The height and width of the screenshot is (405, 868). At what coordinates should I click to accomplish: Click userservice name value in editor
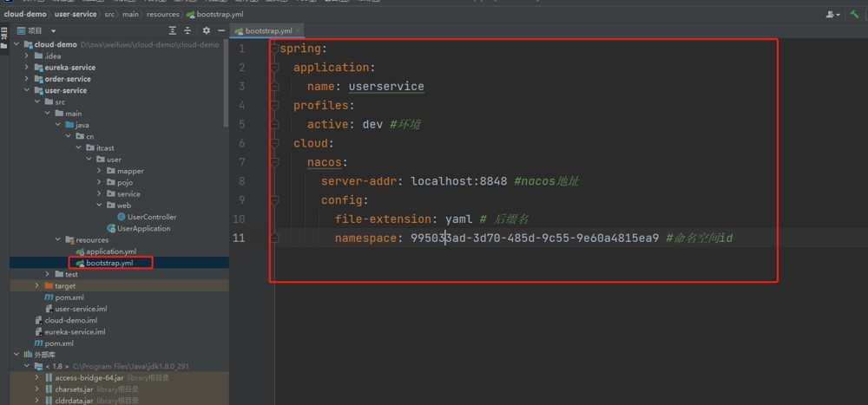tap(386, 87)
